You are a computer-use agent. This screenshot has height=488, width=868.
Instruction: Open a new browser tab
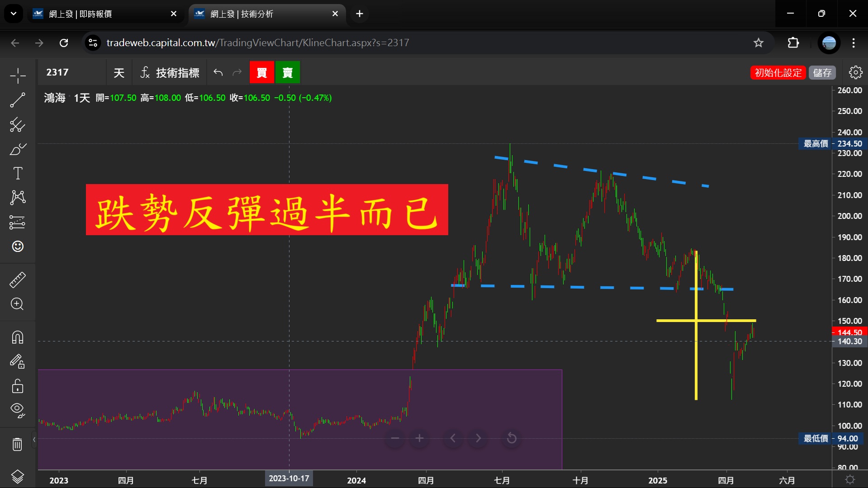point(360,14)
